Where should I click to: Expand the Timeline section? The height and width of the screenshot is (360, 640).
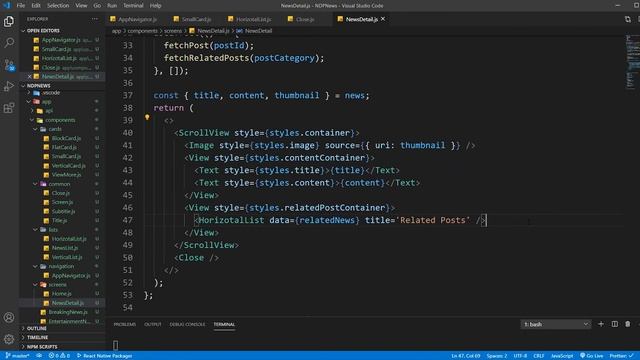coord(37,337)
